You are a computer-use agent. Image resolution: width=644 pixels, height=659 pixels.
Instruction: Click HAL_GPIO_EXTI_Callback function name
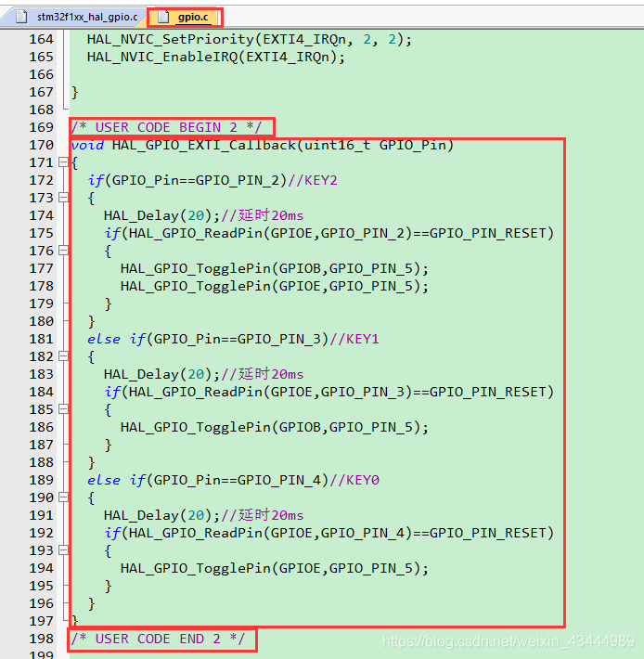(204, 146)
